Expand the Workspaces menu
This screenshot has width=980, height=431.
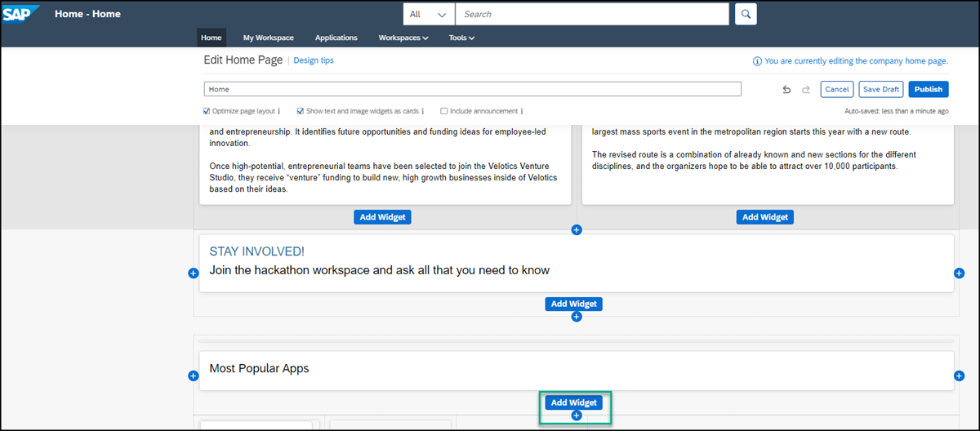tap(403, 38)
